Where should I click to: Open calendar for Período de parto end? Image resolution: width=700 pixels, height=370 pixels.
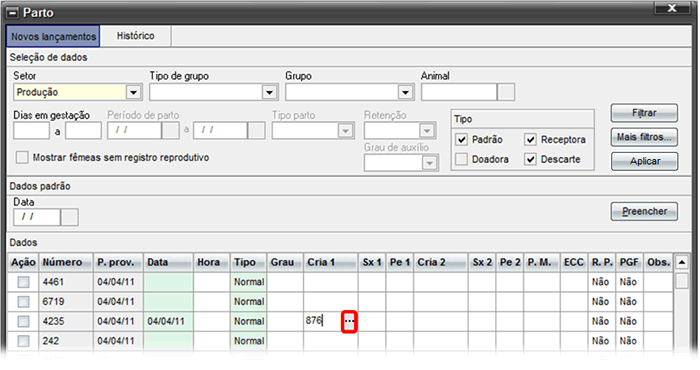coord(256,130)
